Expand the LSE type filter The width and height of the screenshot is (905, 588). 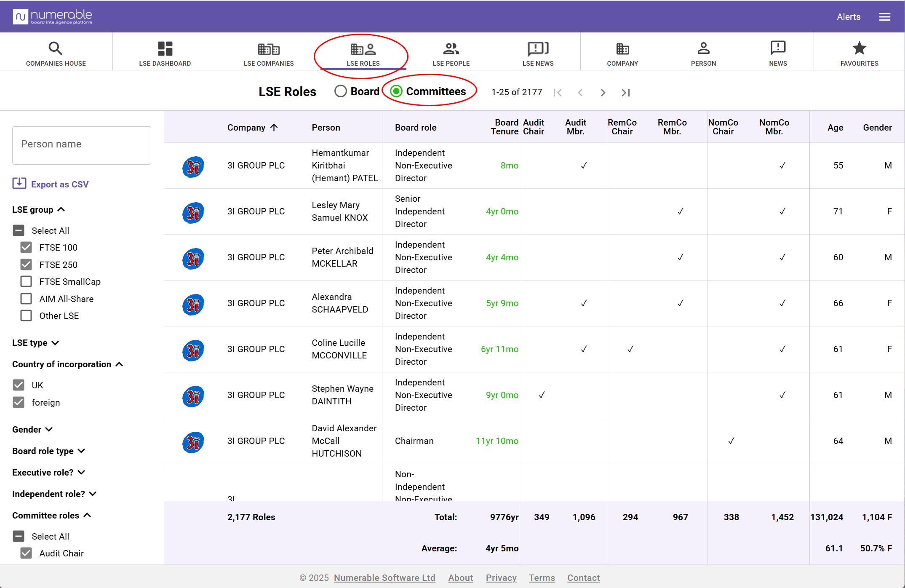pos(36,343)
